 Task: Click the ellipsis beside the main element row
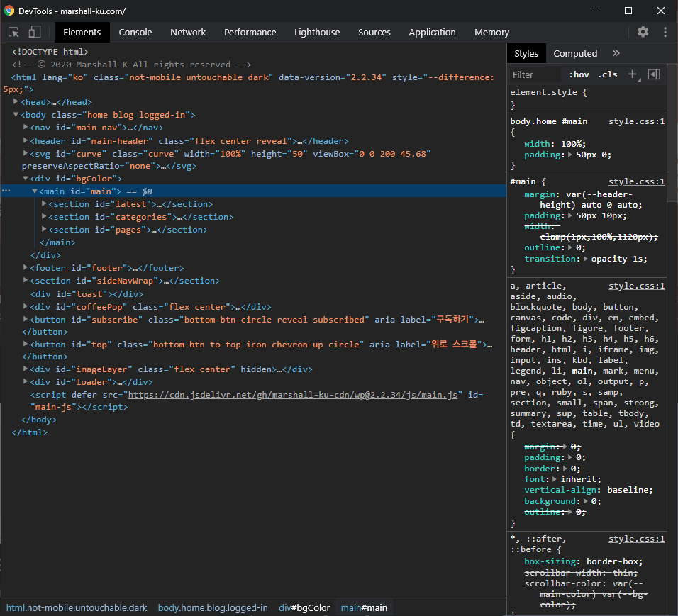tap(6, 191)
